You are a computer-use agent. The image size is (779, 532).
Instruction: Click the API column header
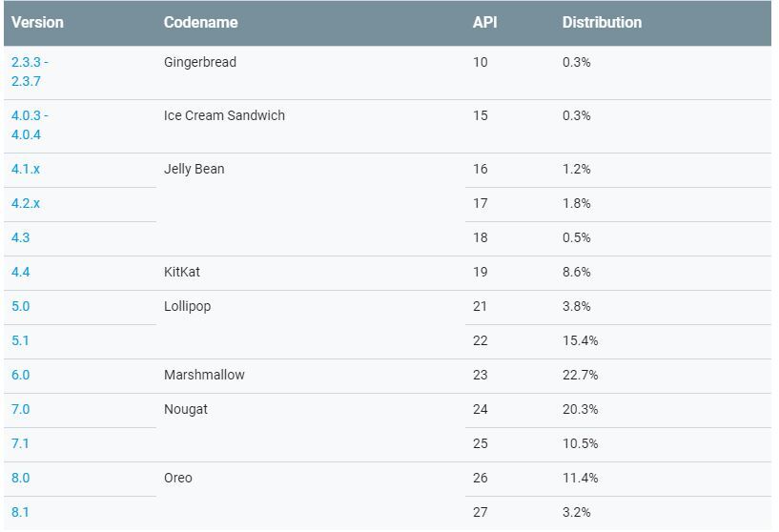pyautogui.click(x=484, y=22)
